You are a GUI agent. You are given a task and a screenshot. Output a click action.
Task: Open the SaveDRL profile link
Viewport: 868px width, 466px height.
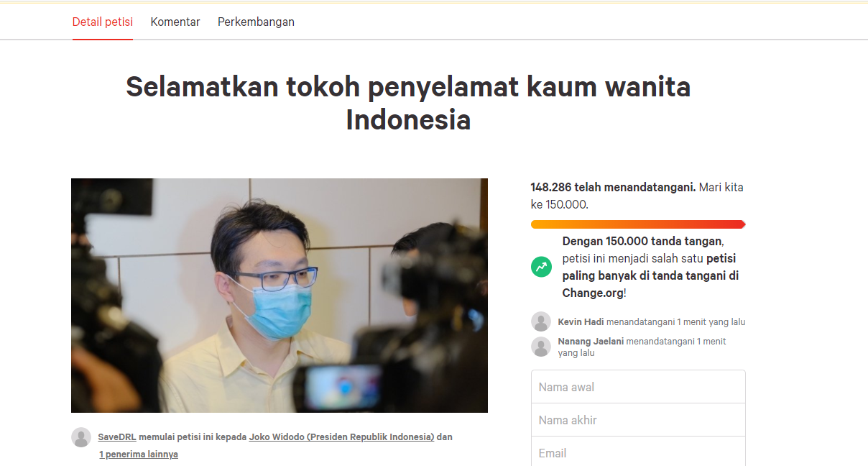point(117,437)
